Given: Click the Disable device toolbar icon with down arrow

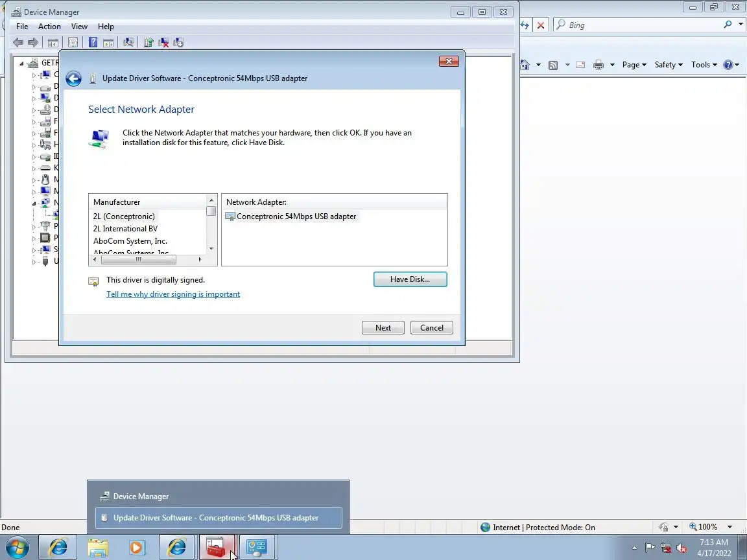Looking at the screenshot, I should coord(179,42).
